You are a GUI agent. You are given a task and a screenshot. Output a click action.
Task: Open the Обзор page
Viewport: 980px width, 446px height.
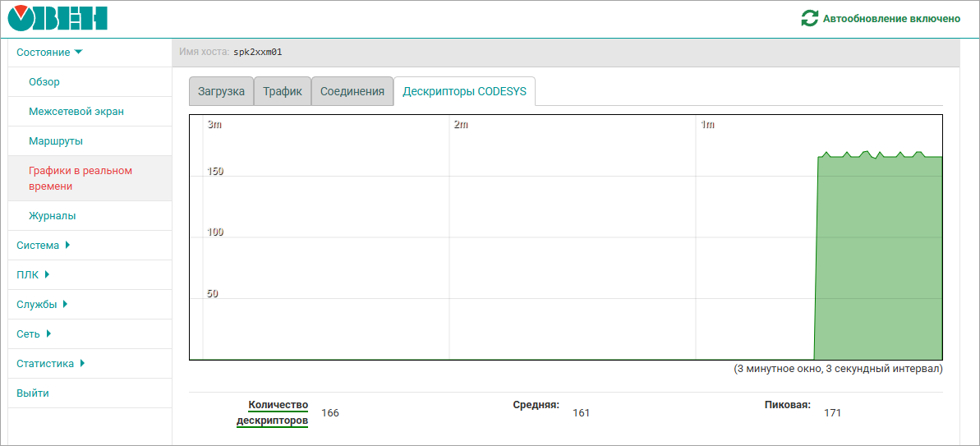[x=44, y=81]
